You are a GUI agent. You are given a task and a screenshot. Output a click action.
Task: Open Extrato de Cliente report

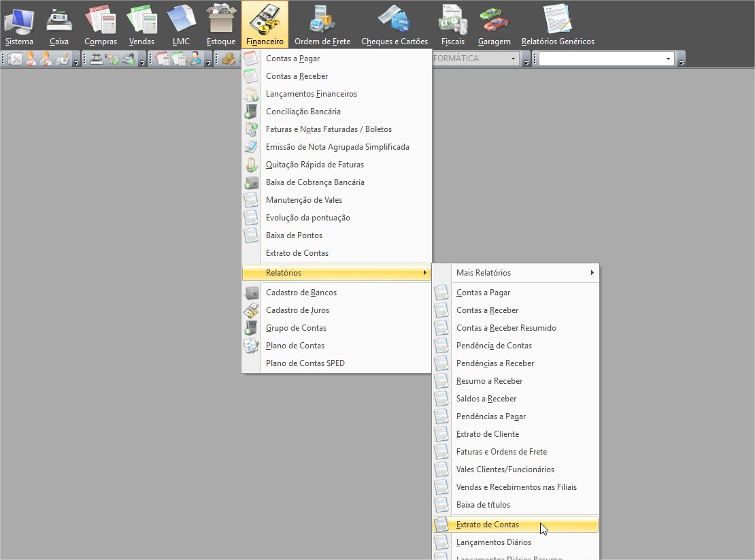tap(516, 434)
